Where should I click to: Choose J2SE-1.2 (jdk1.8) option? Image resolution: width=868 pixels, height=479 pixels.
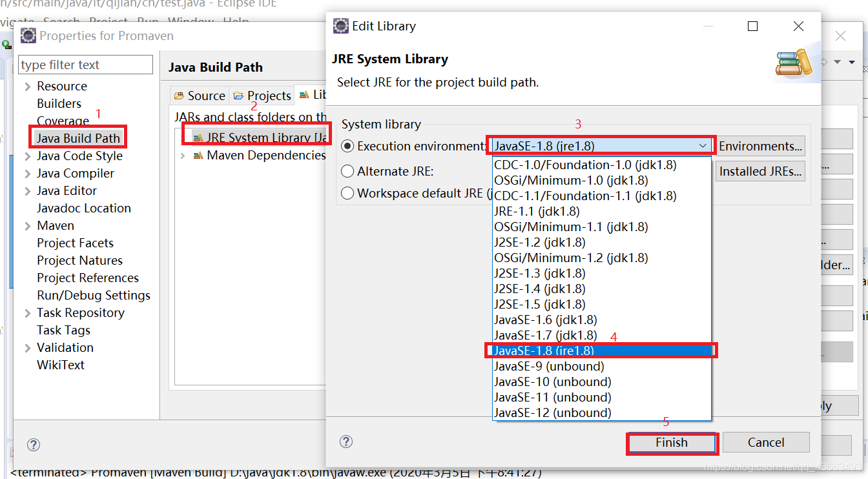602,242
